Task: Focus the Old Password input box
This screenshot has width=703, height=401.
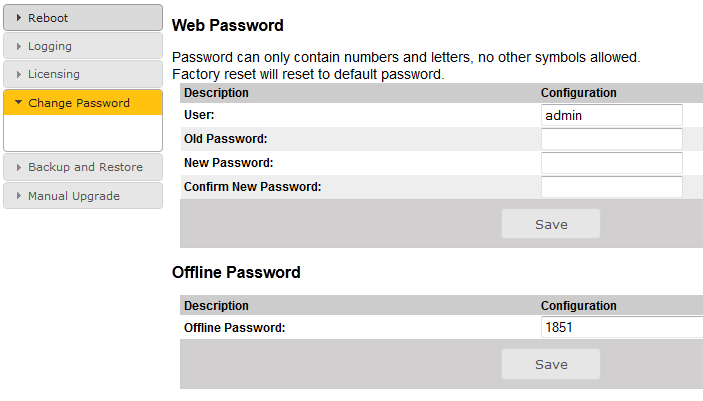Action: [611, 139]
